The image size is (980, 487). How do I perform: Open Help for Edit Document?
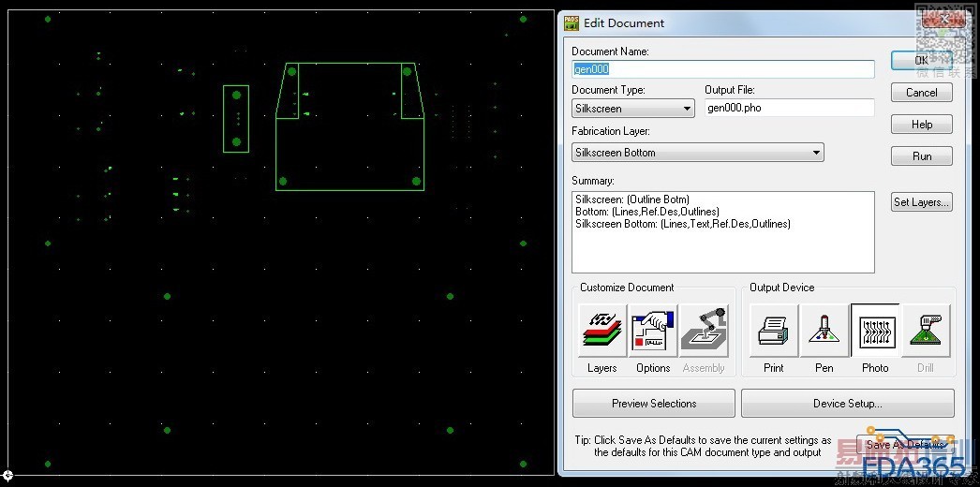(921, 125)
